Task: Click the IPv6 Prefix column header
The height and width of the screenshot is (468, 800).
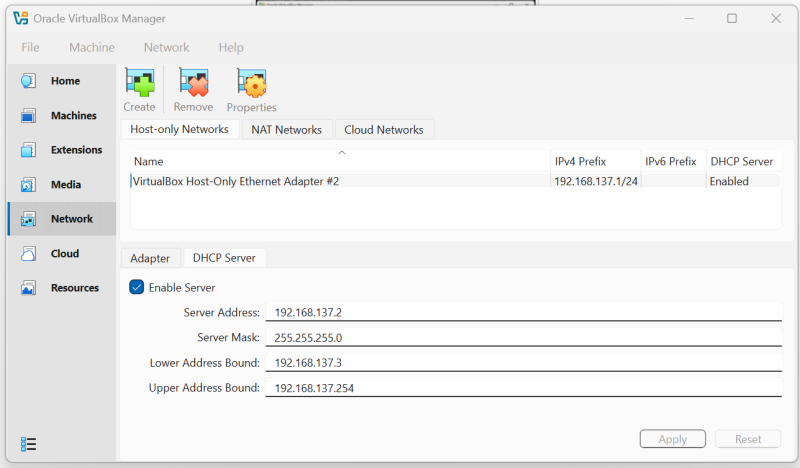Action: 673,161
